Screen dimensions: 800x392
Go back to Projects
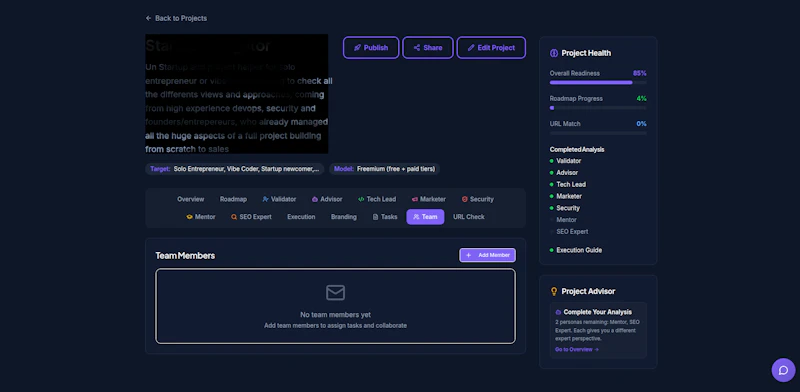[x=176, y=18]
